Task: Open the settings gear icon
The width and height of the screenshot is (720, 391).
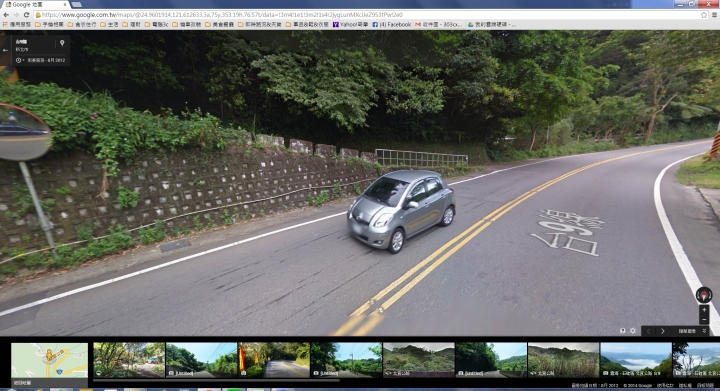Action: click(633, 331)
